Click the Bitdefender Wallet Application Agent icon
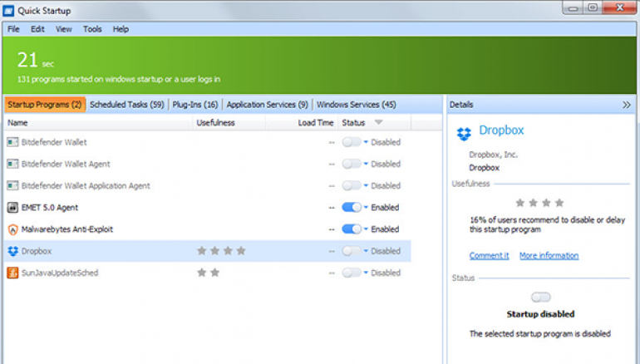The height and width of the screenshot is (364, 640). click(x=12, y=185)
